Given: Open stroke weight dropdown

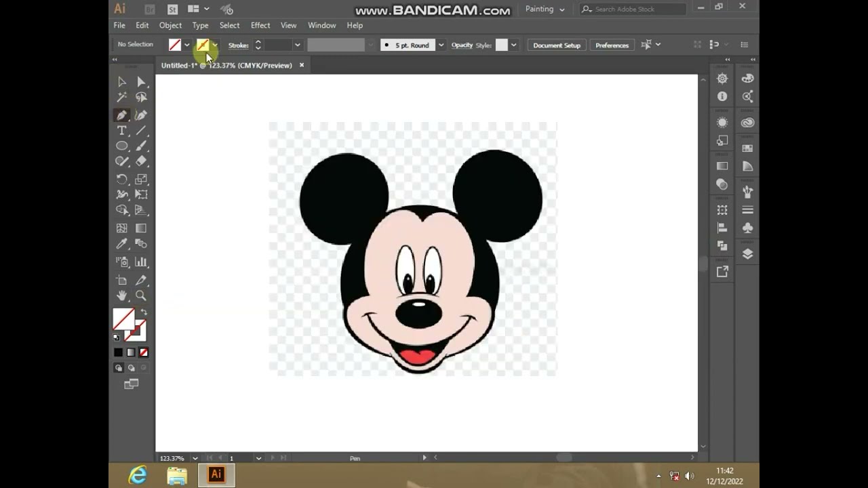Looking at the screenshot, I should [297, 45].
